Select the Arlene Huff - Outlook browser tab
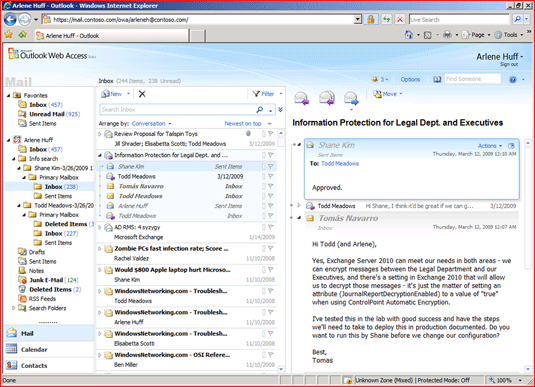 pos(112,35)
